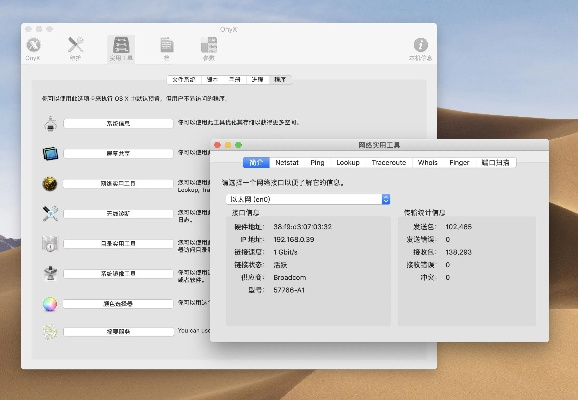Minimize the Network Utility window with yellow button

pyautogui.click(x=228, y=145)
